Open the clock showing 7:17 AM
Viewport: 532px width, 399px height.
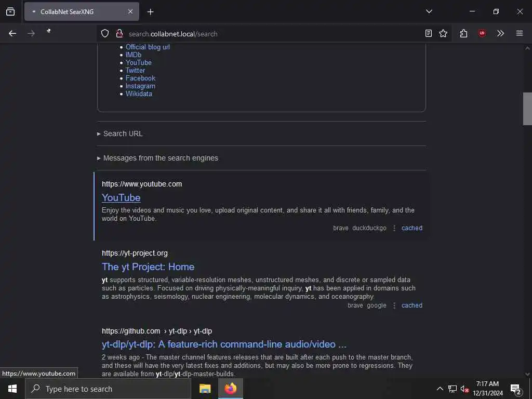pyautogui.click(x=487, y=389)
